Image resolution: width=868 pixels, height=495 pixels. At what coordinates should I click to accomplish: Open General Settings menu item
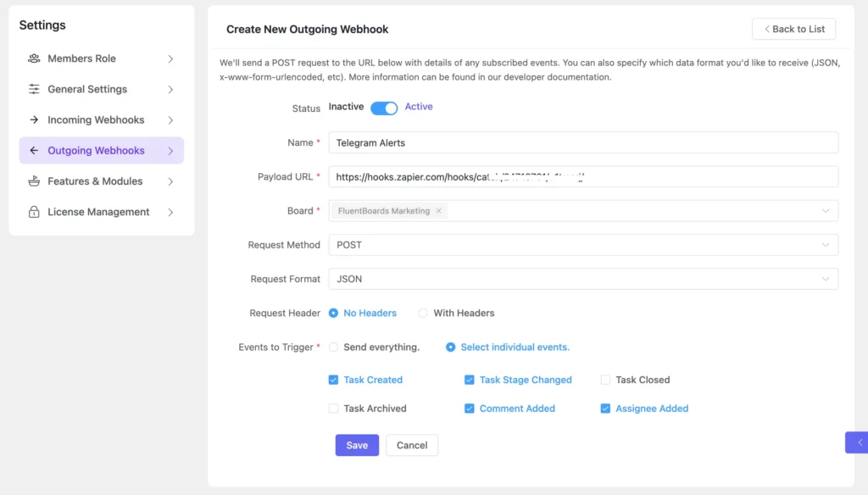point(87,89)
